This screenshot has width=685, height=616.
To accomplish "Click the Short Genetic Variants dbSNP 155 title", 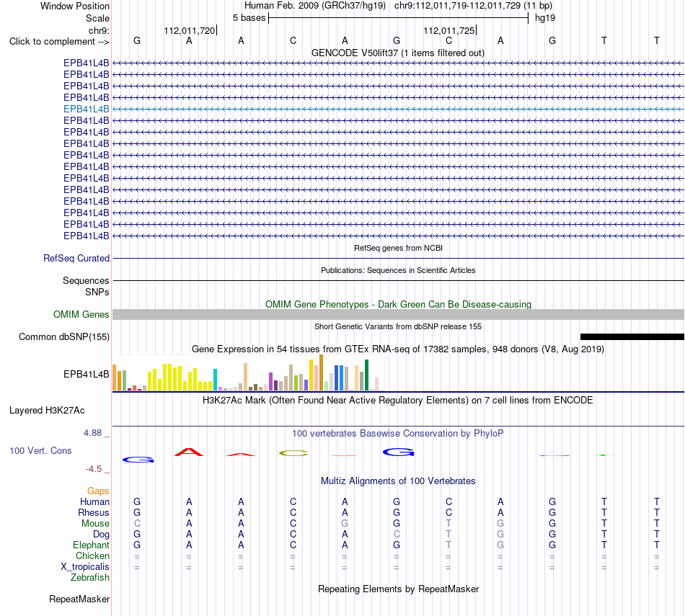I will click(398, 326).
